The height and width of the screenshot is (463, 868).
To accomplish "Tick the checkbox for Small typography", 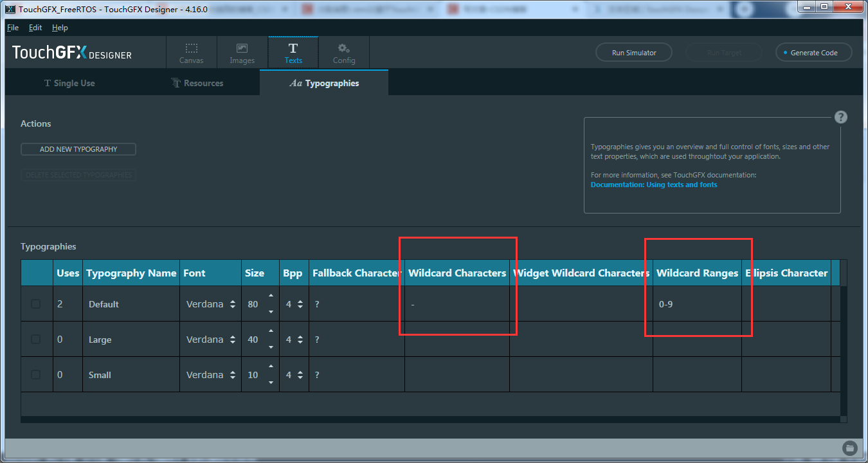I will click(36, 375).
